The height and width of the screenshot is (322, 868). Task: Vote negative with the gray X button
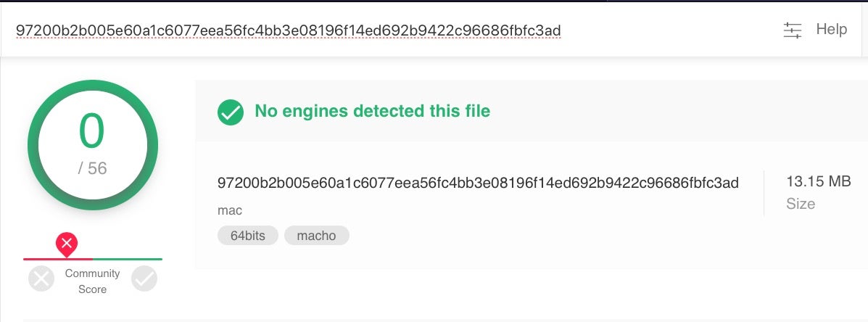[x=41, y=278]
